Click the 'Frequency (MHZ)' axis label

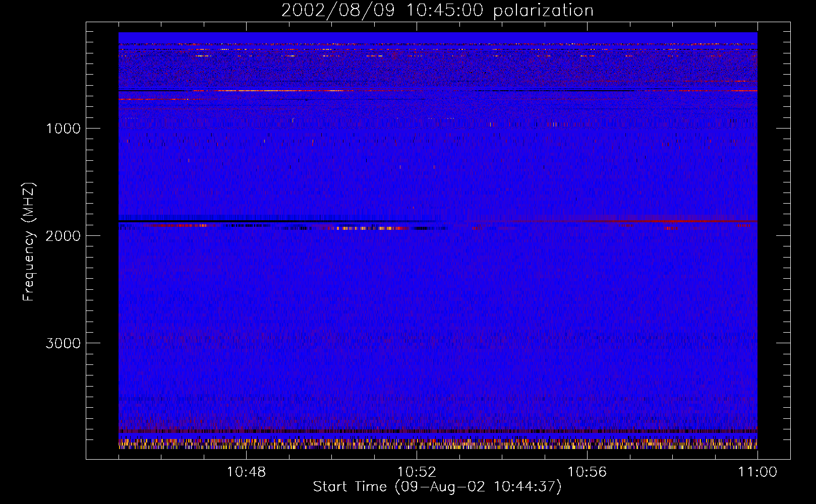click(29, 242)
